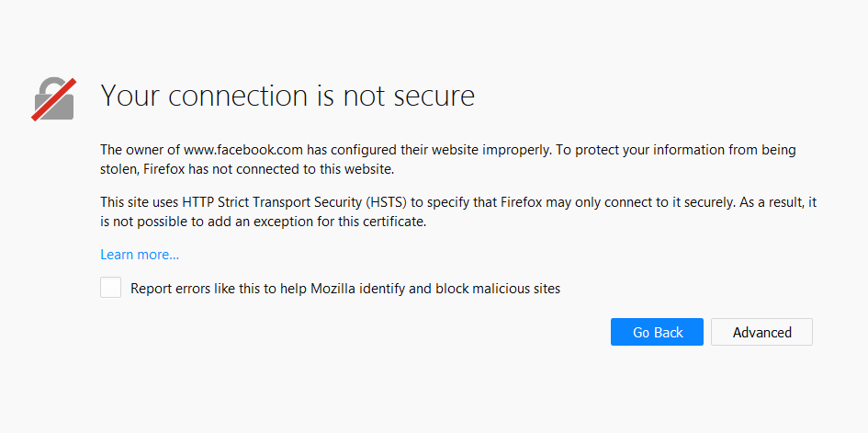The height and width of the screenshot is (433, 868).
Task: Click the www.facebook.com domain in the message
Action: [243, 150]
